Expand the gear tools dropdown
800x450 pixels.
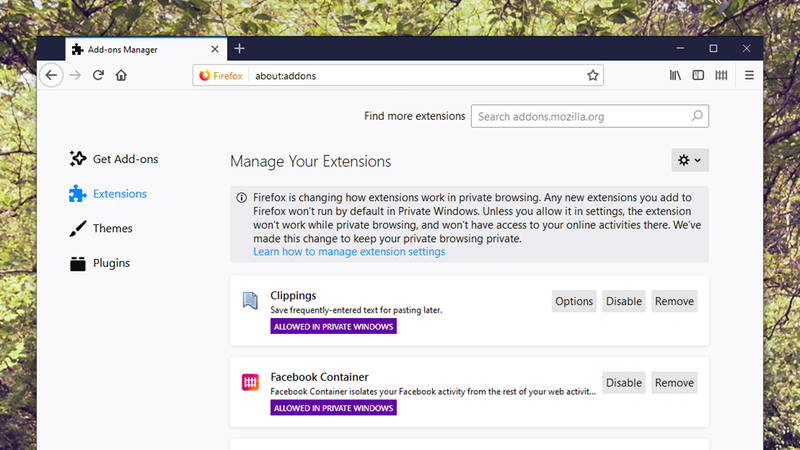(x=690, y=160)
